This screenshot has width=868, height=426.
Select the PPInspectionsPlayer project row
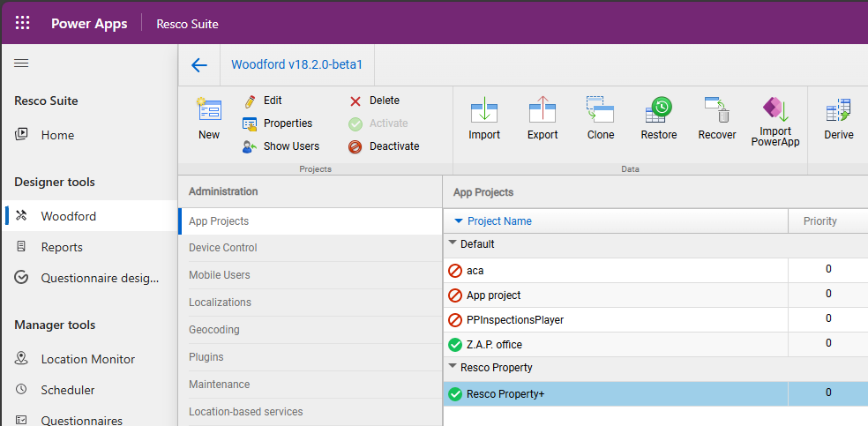coord(515,319)
